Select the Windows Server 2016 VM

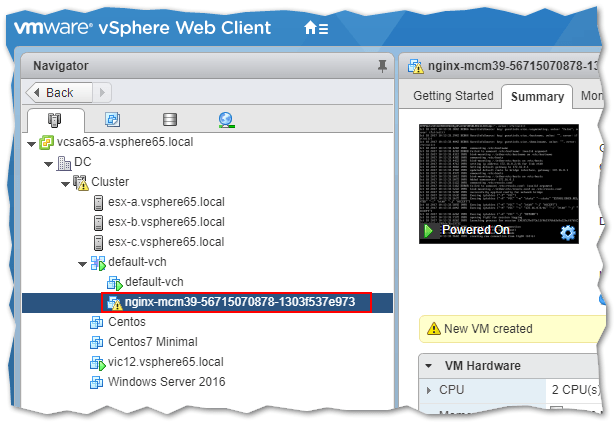(167, 382)
